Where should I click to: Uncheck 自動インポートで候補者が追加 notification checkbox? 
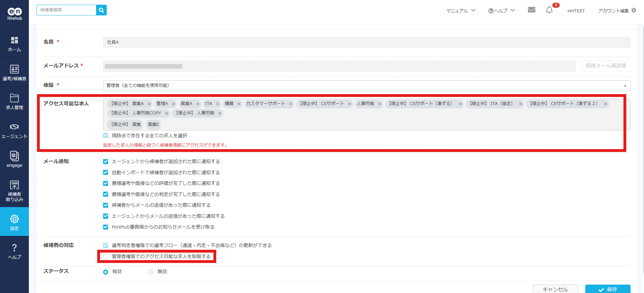pos(106,173)
